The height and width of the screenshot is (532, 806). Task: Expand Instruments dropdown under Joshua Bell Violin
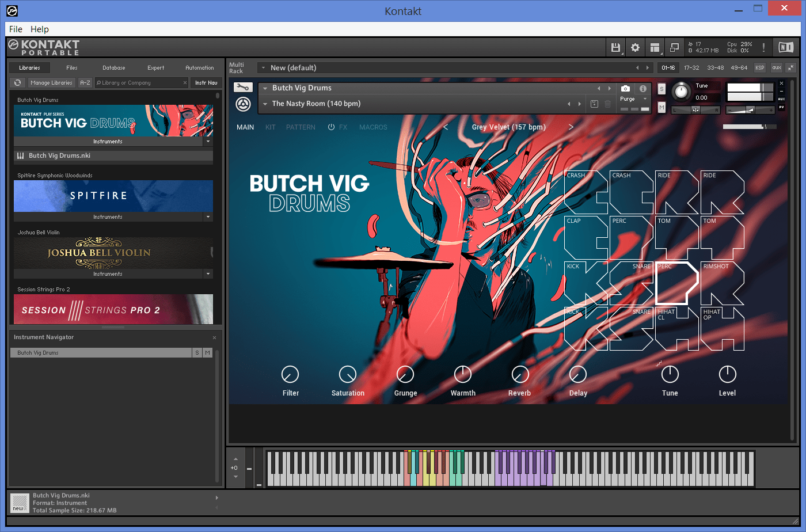[208, 274]
